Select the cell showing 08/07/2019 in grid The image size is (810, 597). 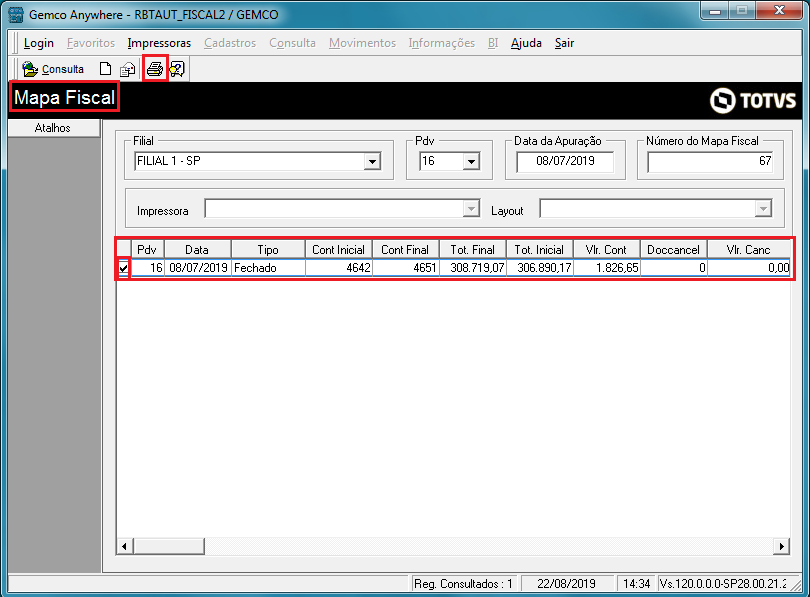pyautogui.click(x=198, y=268)
